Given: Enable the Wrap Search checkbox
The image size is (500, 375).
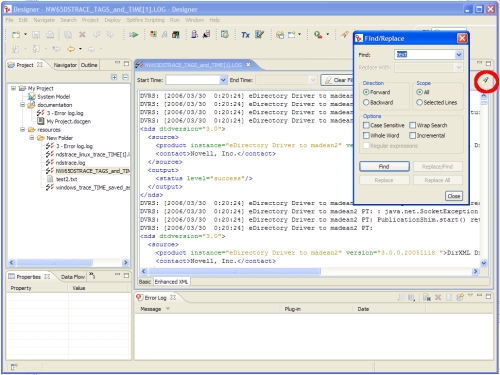Looking at the screenshot, I should coord(412,125).
